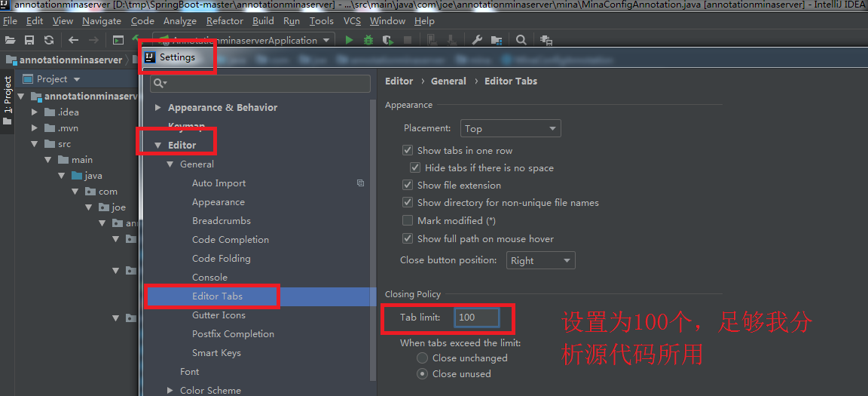Select Smart Keys settings page
This screenshot has width=868, height=396.
pyautogui.click(x=216, y=353)
